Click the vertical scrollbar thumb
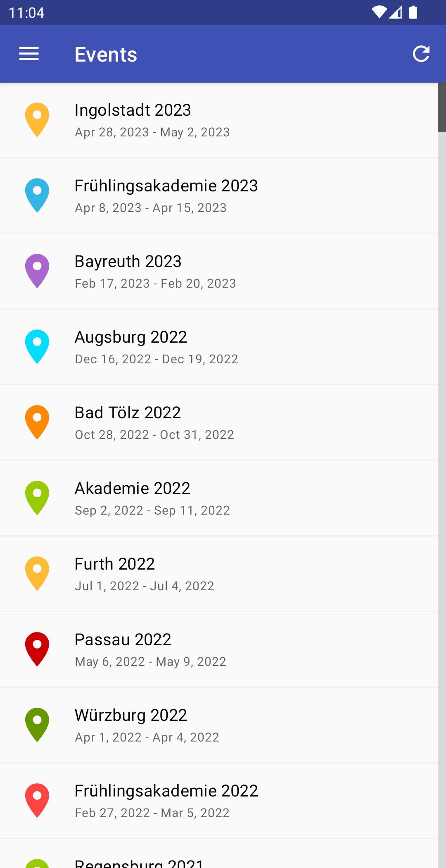The height and width of the screenshot is (868, 446). [x=442, y=107]
